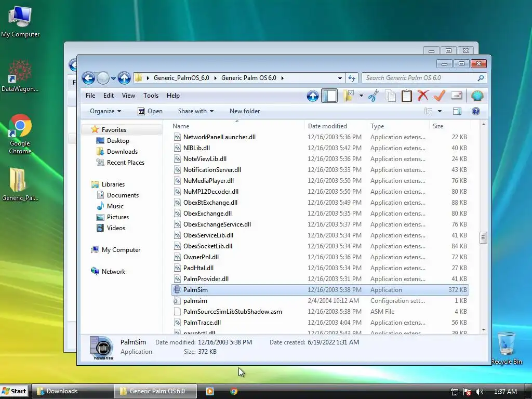
Task: Click the Email envelope icon
Action: [x=457, y=96]
